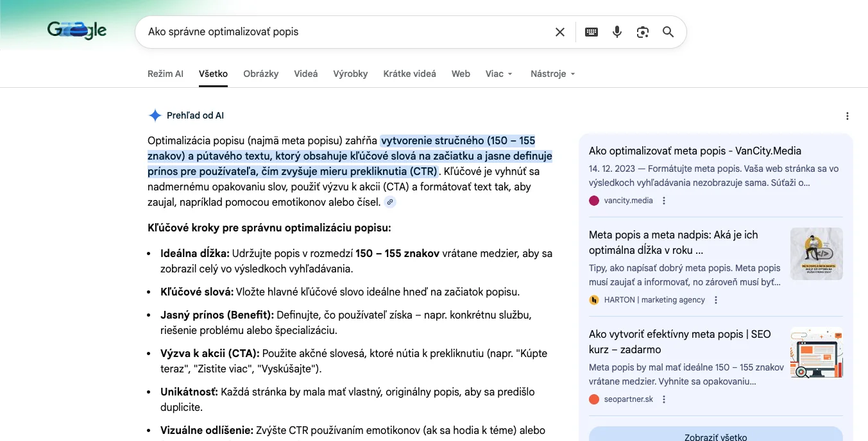868x441 pixels.
Task: Start voice search with microphone icon
Action: 617,32
